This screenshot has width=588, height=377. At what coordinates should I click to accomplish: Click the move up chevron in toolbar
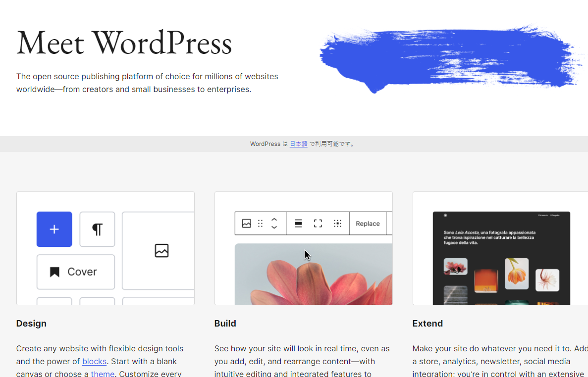tap(274, 219)
